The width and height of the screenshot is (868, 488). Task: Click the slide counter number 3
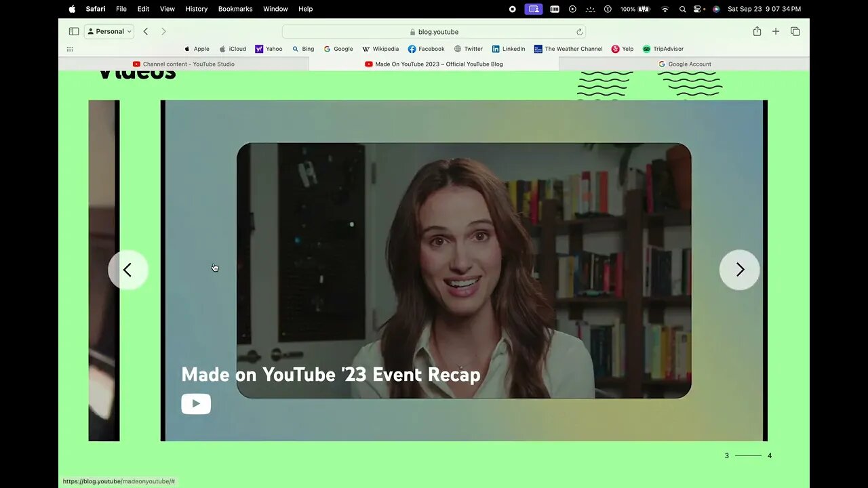point(727,455)
